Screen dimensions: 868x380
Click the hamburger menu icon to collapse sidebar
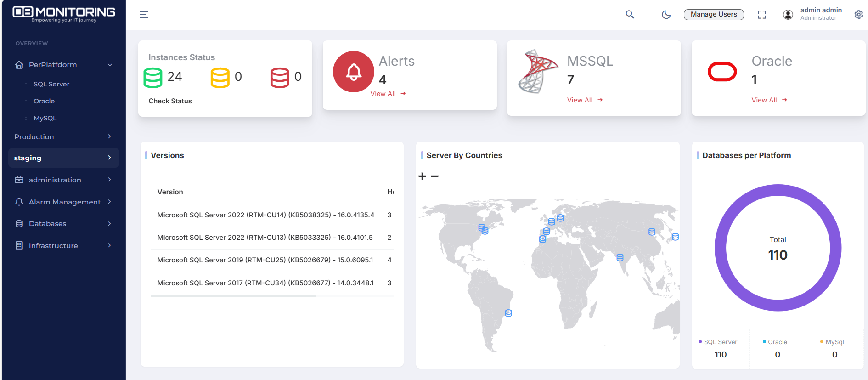coord(144,15)
